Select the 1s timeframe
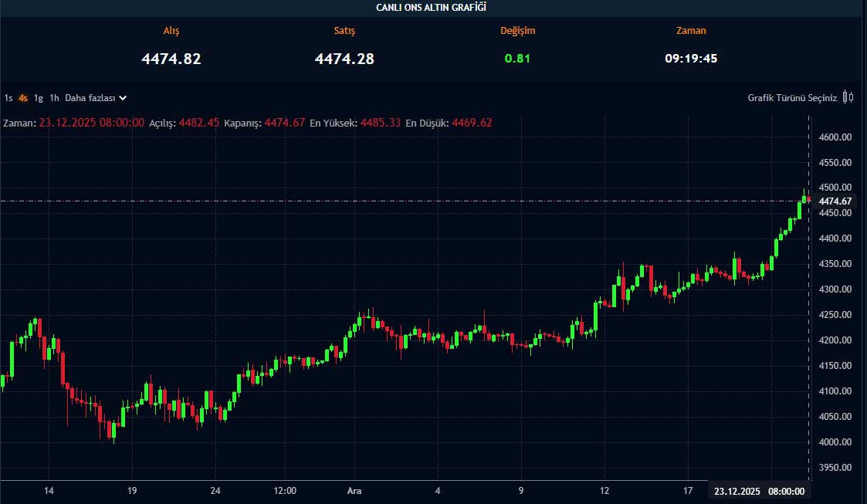 point(8,98)
